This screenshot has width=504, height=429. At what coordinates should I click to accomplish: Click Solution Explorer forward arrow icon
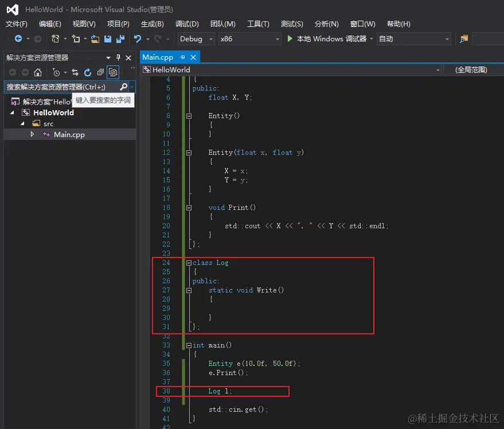25,72
